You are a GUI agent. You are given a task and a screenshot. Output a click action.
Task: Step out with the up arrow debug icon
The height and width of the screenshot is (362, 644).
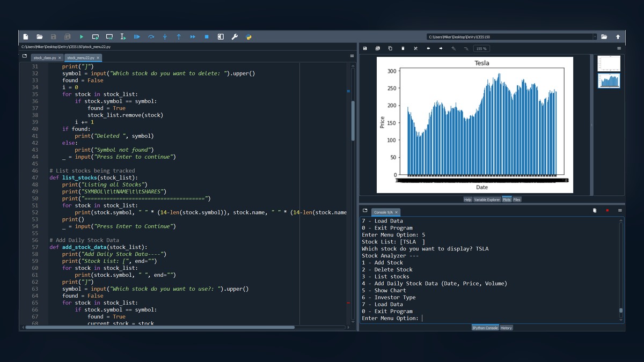179,37
